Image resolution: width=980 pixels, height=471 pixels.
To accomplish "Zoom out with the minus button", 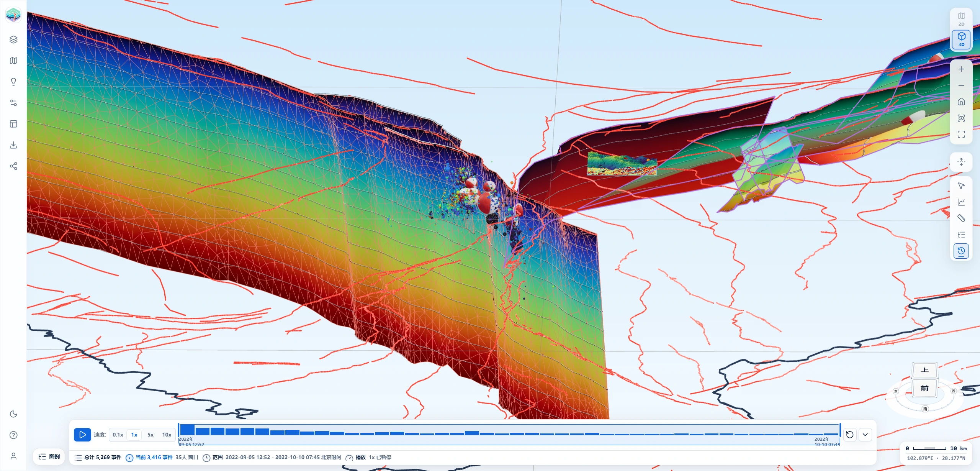I will (961, 85).
